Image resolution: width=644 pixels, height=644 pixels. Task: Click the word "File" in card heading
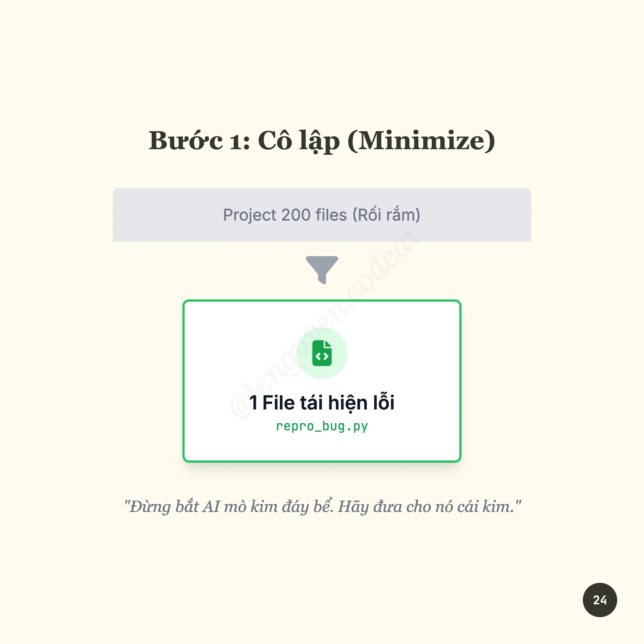279,402
